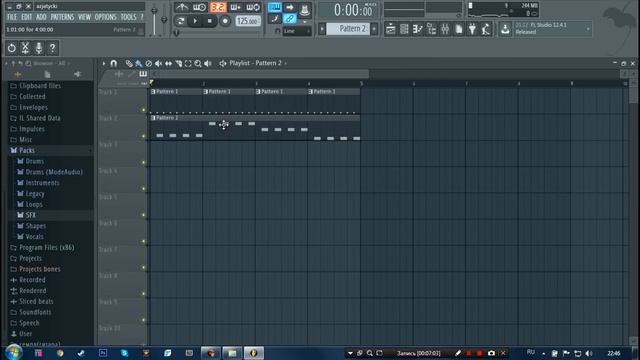Click the 125.000 tempo display
The height and width of the screenshot is (360, 640).
(248, 21)
